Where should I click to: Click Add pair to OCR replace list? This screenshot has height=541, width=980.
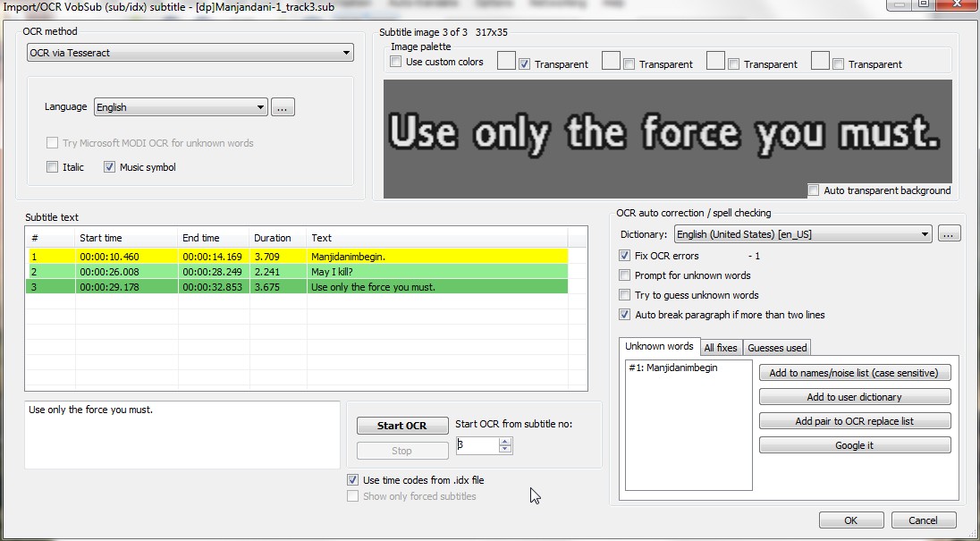[x=855, y=421]
